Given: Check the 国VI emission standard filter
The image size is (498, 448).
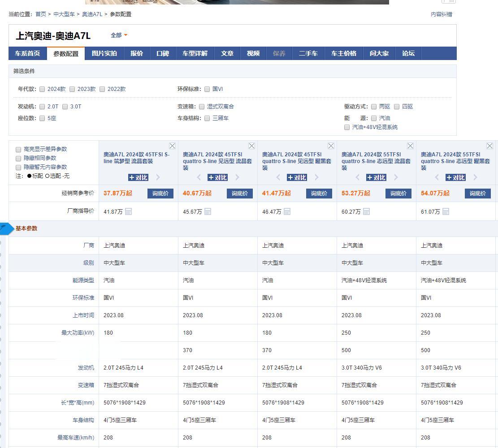Looking at the screenshot, I should pyautogui.click(x=207, y=89).
